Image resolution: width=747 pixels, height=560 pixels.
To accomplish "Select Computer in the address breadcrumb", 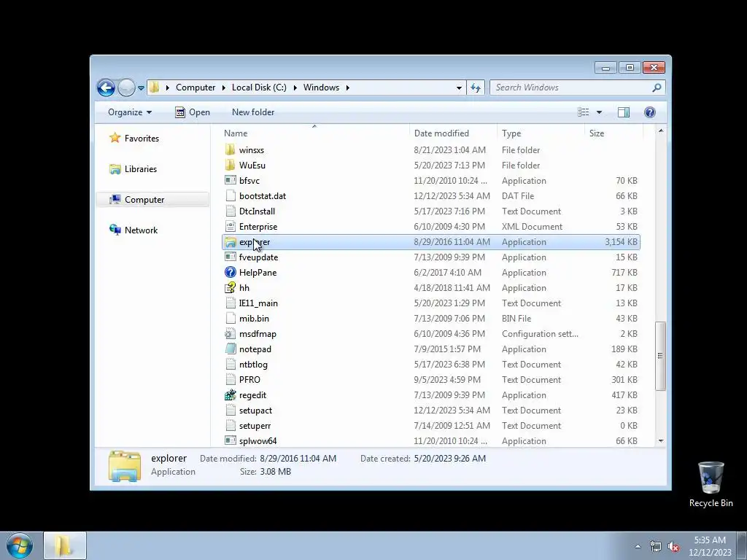I will (x=196, y=87).
